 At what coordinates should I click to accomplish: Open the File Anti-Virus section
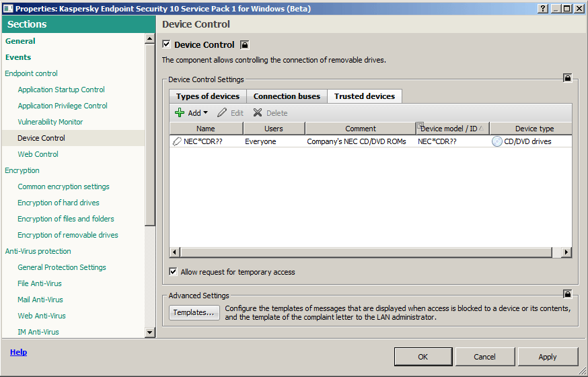click(x=40, y=283)
